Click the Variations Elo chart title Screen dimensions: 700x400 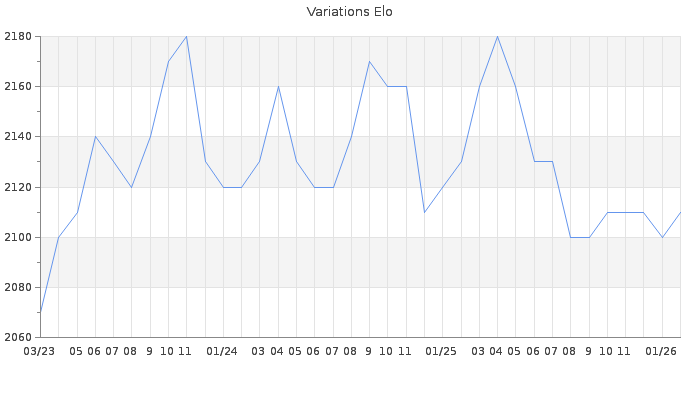349,12
